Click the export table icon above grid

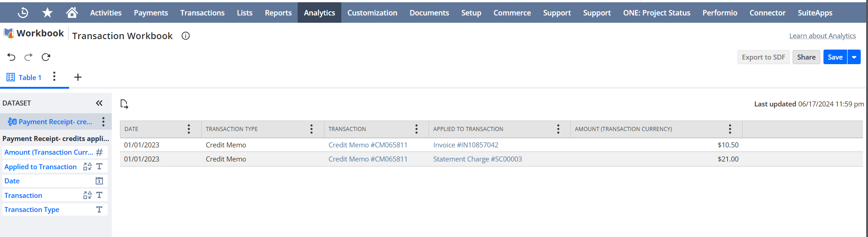pos(124,104)
